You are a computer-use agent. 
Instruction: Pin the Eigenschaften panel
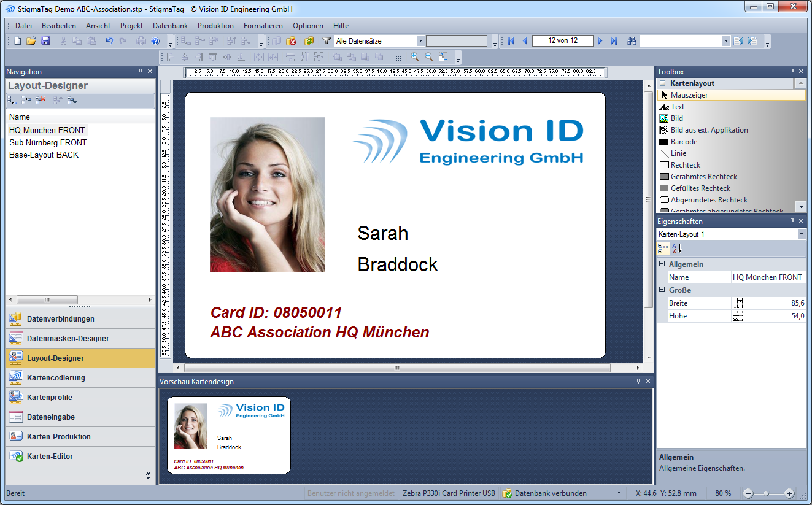point(792,222)
